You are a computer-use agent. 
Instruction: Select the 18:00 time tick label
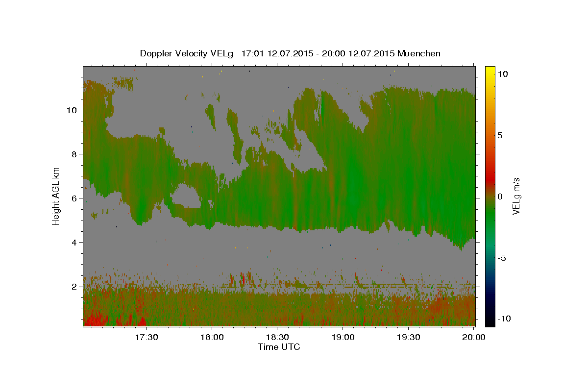[x=212, y=337]
